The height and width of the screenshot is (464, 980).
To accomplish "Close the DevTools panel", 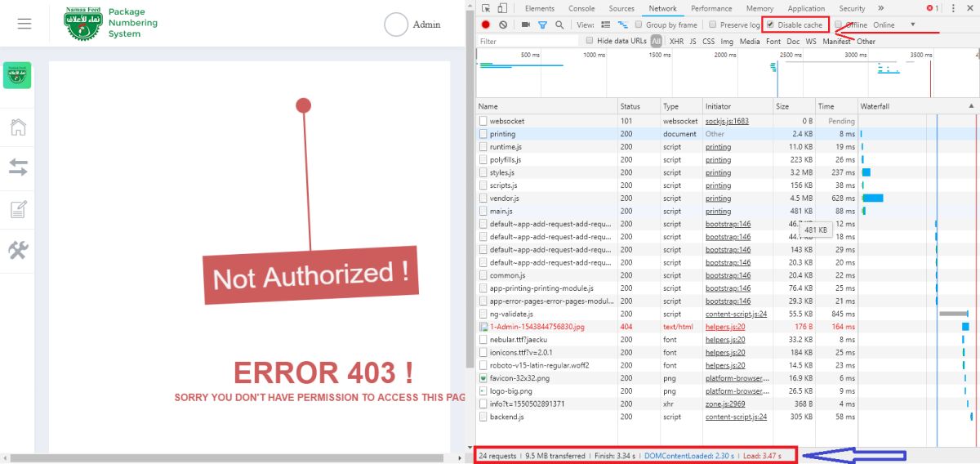I will [x=969, y=8].
